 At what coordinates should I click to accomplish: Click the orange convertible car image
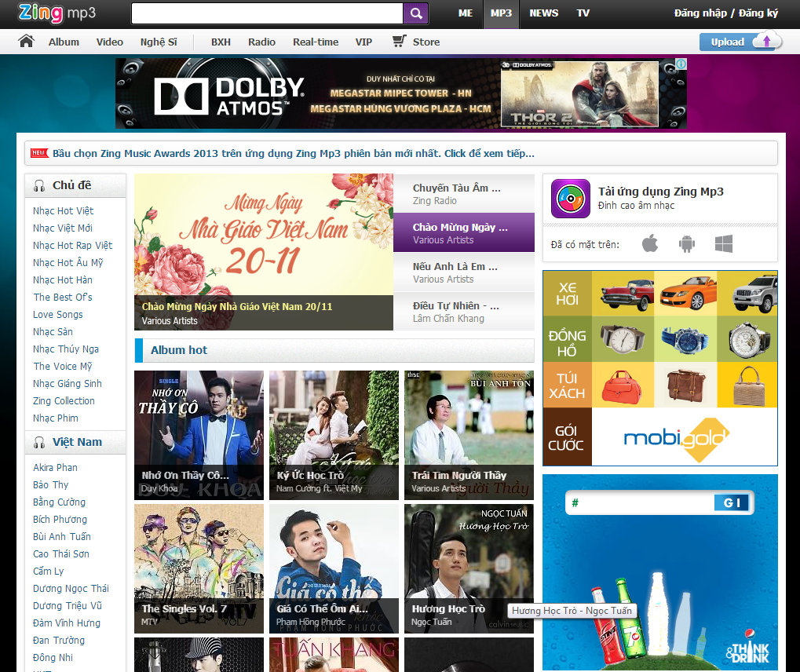tap(689, 293)
